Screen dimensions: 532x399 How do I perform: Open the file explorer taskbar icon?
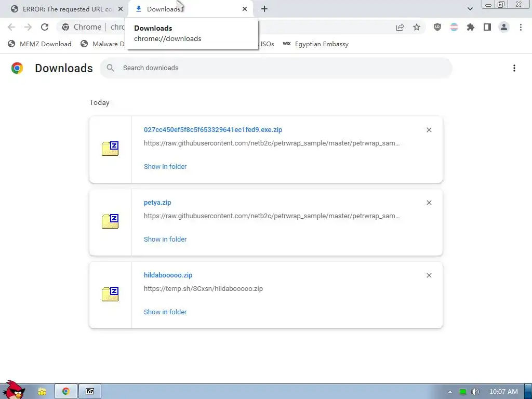[x=42, y=392]
